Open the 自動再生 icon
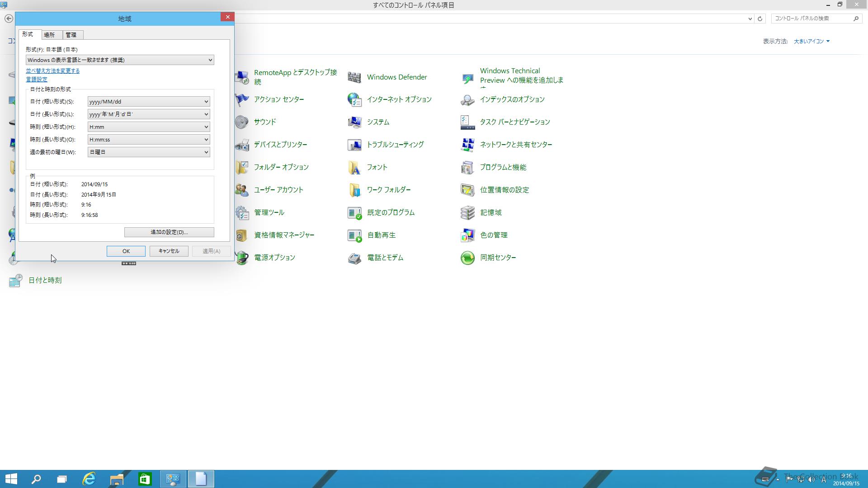Viewport: 868px width, 488px height. (x=354, y=235)
